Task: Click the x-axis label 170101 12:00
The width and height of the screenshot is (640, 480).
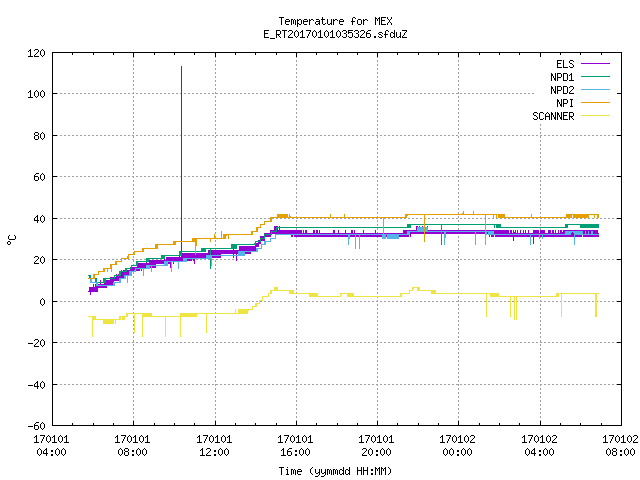Action: pyautogui.click(x=214, y=446)
